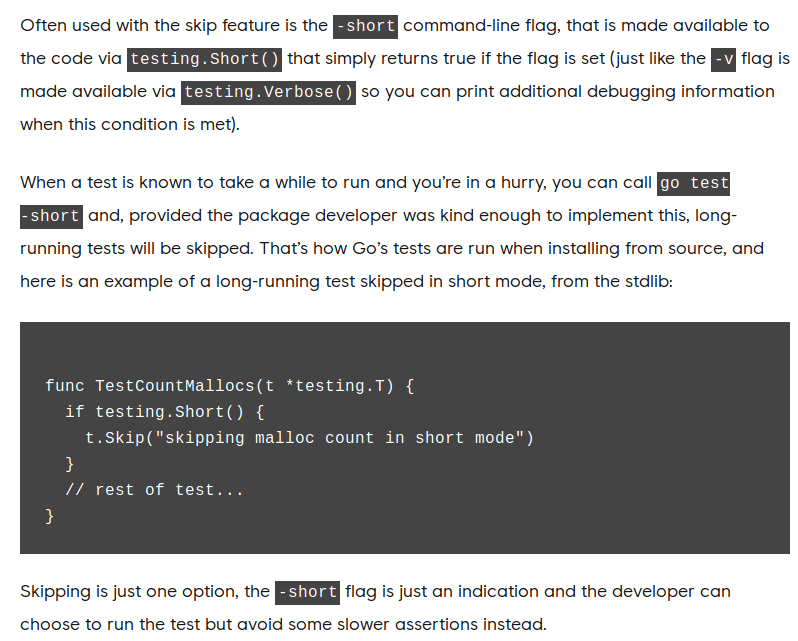This screenshot has width=798, height=641.
Task: Click the "func TestCountMallocs(t *testing.T) {" code line
Action: tap(230, 386)
